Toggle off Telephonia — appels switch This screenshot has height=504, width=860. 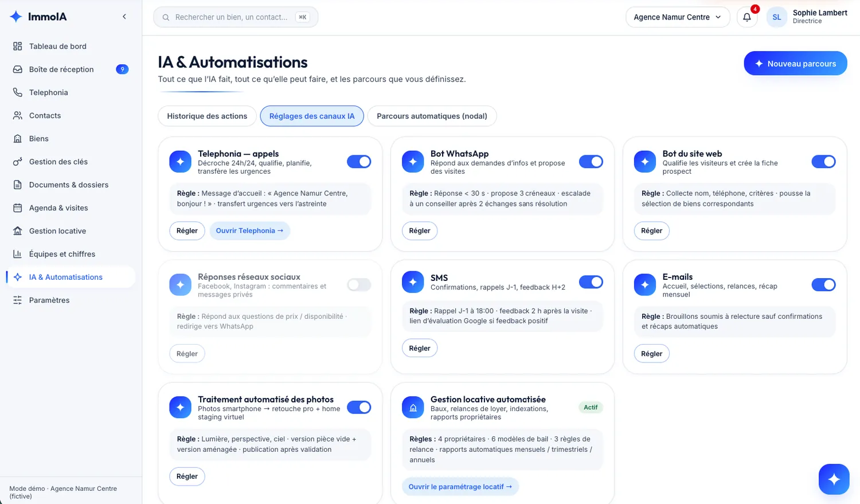(x=359, y=162)
